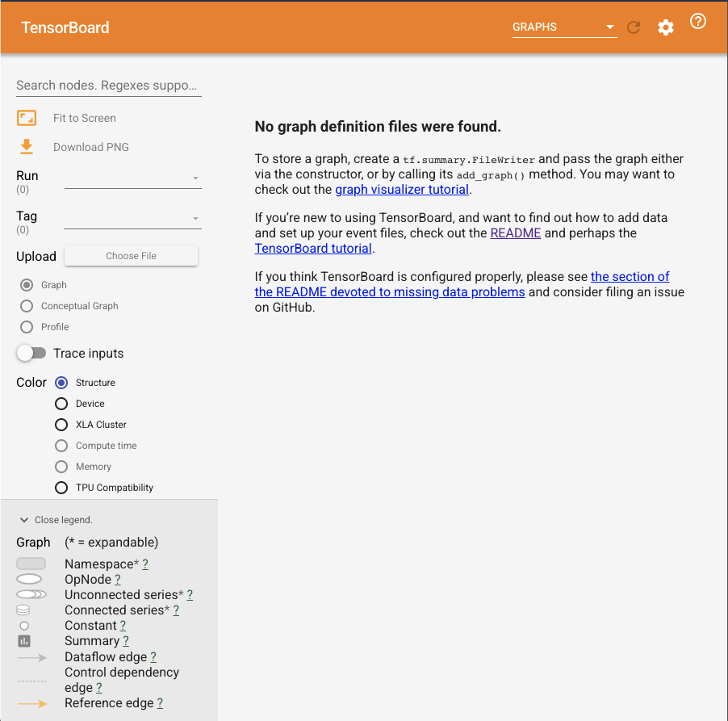Click the TensorBoard header title

coord(65,27)
